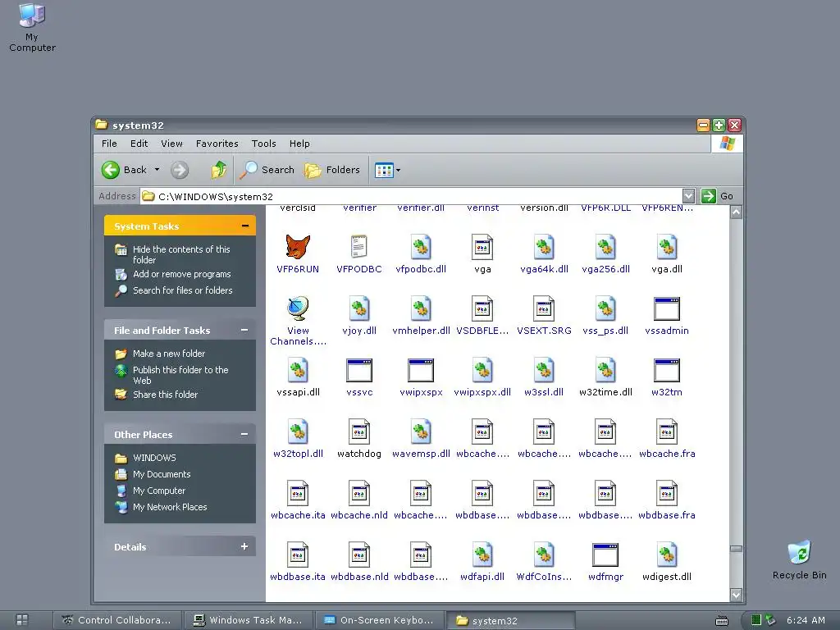The height and width of the screenshot is (630, 840).
Task: Click the scrollbar up arrow
Action: coord(736,212)
